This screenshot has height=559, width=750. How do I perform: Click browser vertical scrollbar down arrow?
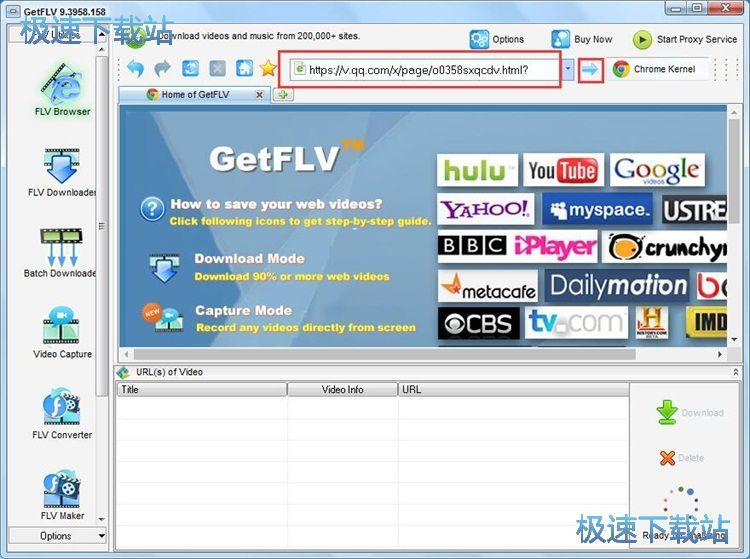(x=734, y=340)
